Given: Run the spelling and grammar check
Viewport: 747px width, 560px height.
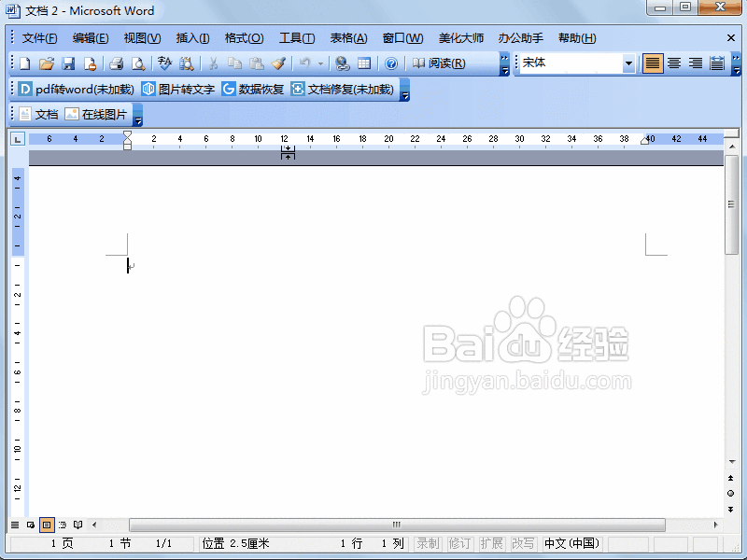Looking at the screenshot, I should [164, 63].
